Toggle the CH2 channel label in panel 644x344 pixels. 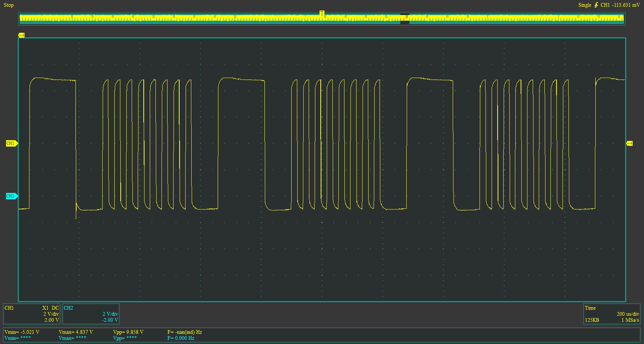click(x=69, y=308)
